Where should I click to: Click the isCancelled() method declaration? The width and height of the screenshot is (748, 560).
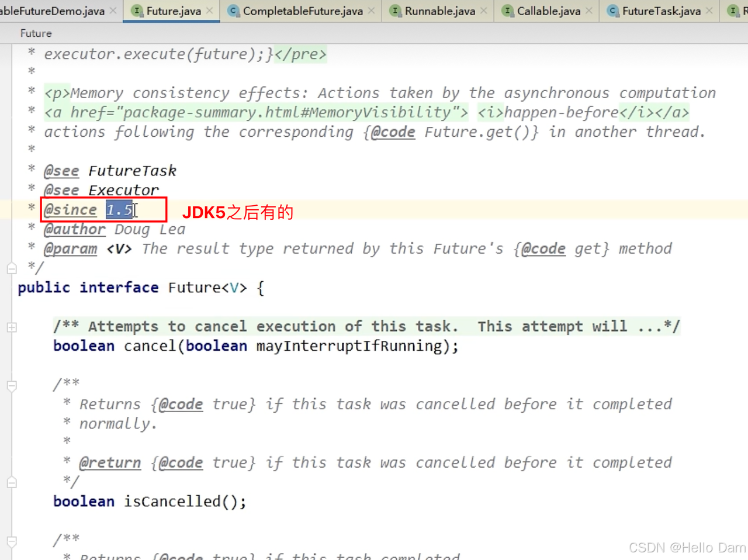[150, 502]
